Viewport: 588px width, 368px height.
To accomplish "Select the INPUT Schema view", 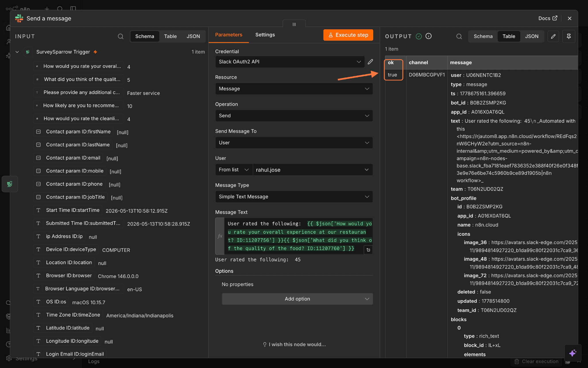I will pos(145,36).
